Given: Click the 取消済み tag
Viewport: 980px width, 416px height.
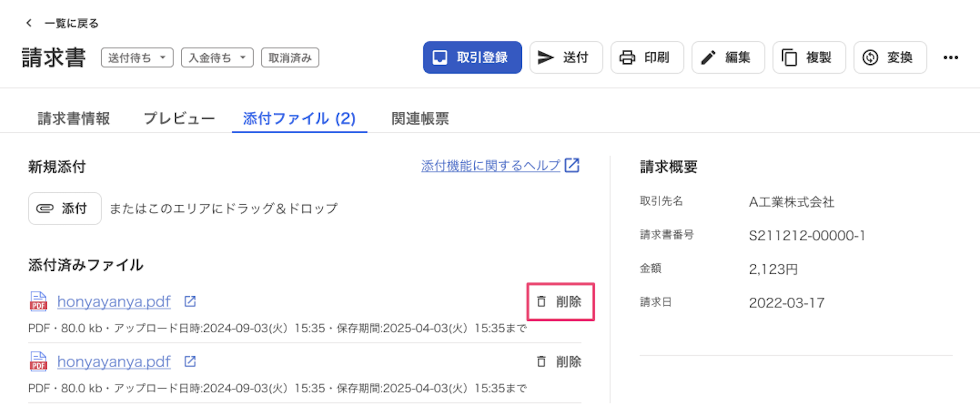Looking at the screenshot, I should (x=290, y=58).
